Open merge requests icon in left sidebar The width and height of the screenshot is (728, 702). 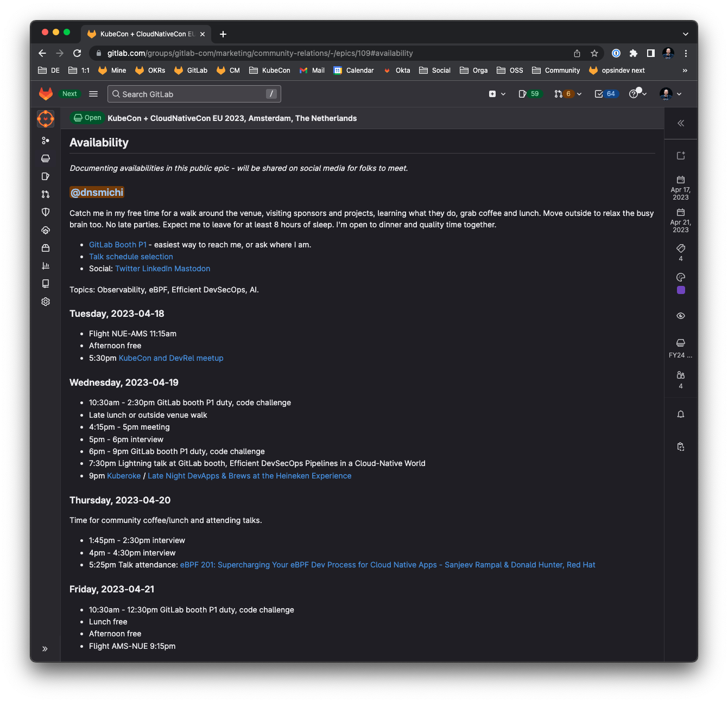46,194
